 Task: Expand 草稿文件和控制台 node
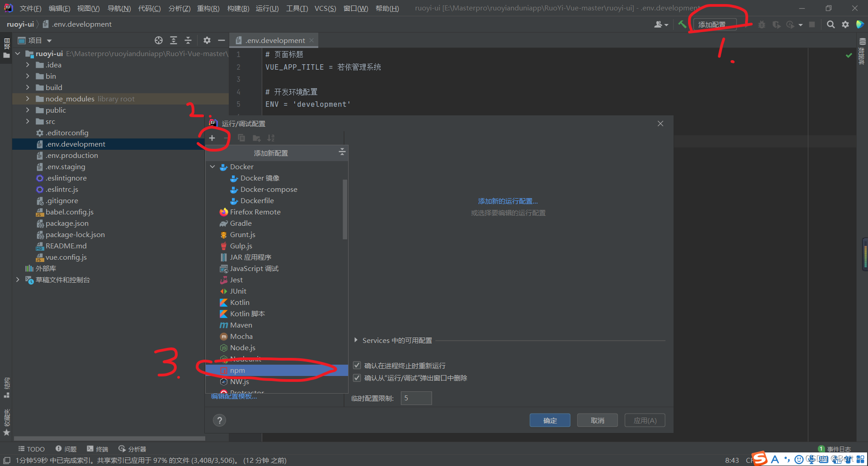click(18, 280)
